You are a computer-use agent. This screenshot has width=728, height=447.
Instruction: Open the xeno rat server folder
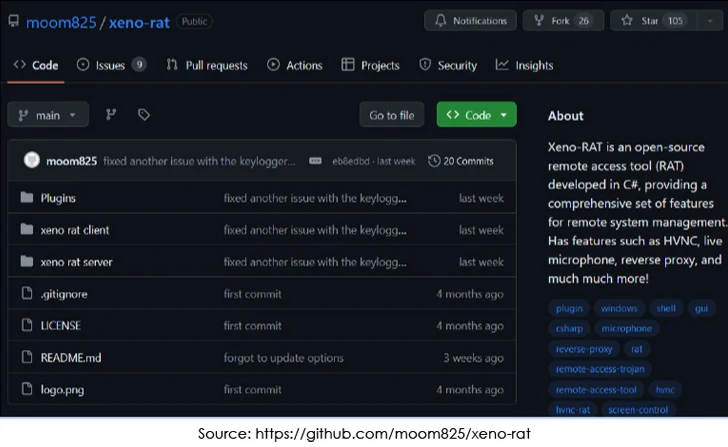[77, 262]
